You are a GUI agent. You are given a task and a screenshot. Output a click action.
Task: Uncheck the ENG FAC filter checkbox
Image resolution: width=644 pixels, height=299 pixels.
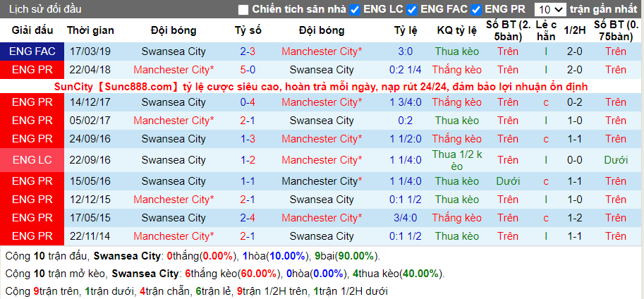412,9
